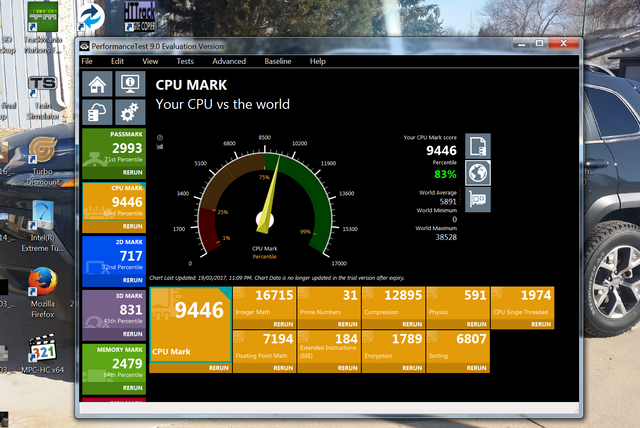Rerun the Memory Mark test

point(133,388)
